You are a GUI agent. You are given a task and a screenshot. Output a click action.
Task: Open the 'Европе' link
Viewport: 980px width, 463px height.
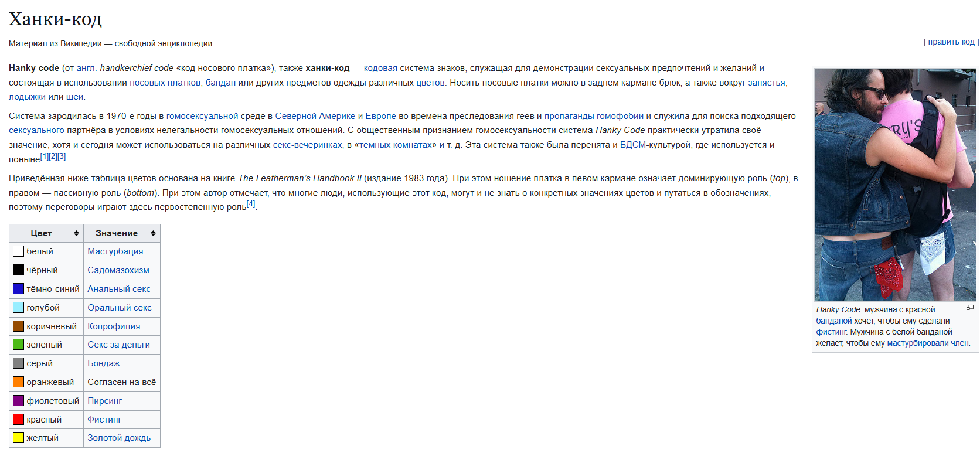381,116
